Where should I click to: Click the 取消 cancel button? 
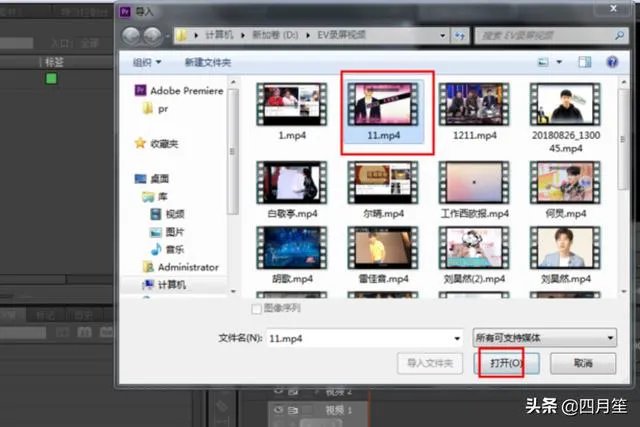(583, 363)
